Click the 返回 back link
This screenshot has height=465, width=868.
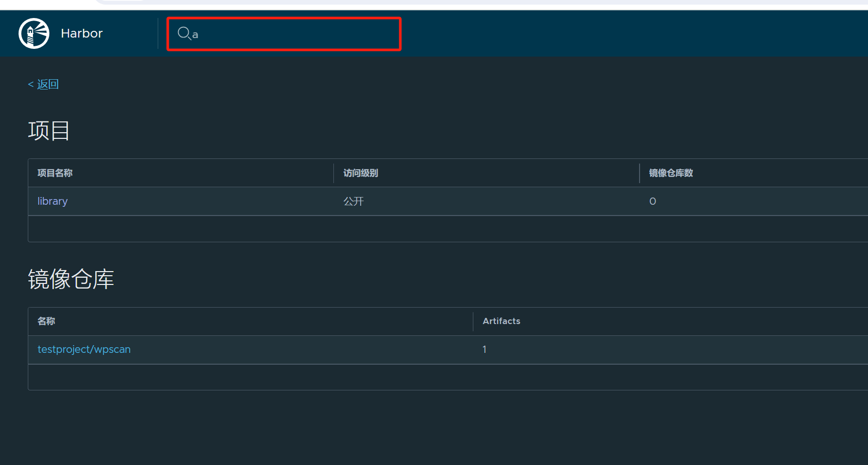pos(43,83)
